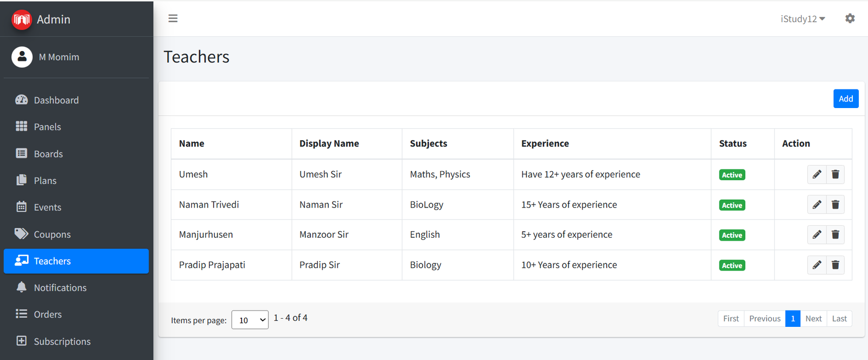The width and height of the screenshot is (868, 360).
Task: Select Notifications in the sidebar
Action: 60,288
